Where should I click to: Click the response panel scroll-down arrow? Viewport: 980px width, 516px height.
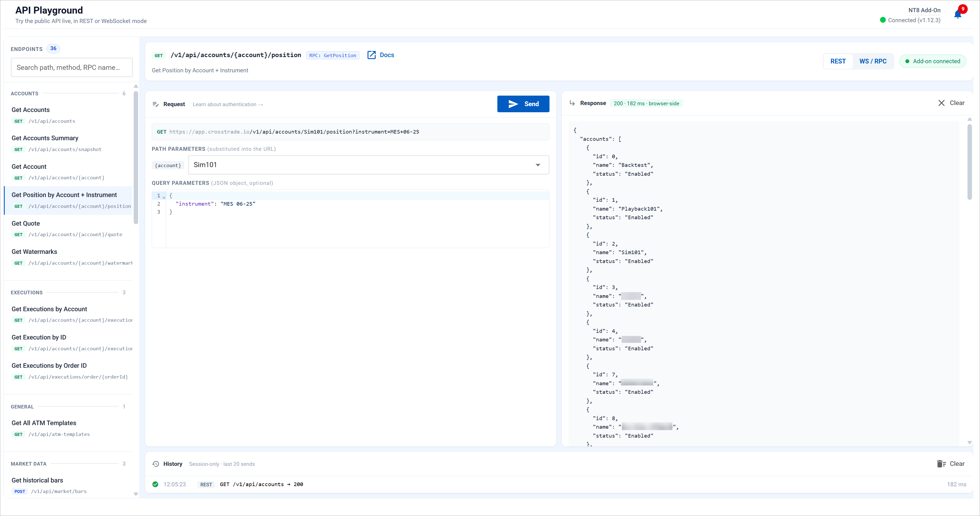click(970, 442)
